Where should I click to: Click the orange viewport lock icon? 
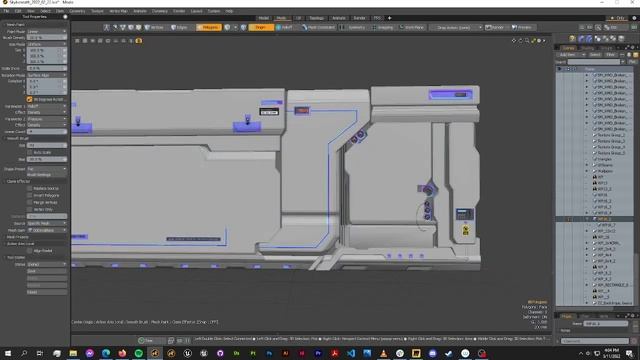coord(139,41)
